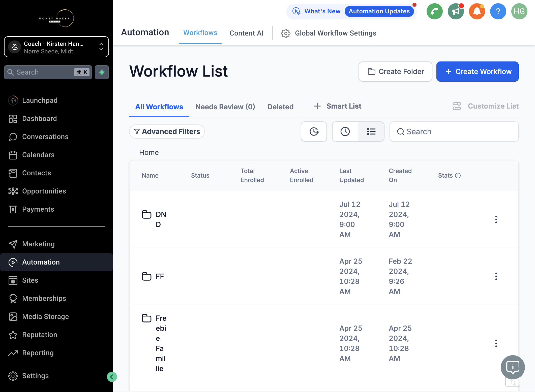Click the clock with arrow history button
Screen dimensions: 535x392
click(x=314, y=132)
